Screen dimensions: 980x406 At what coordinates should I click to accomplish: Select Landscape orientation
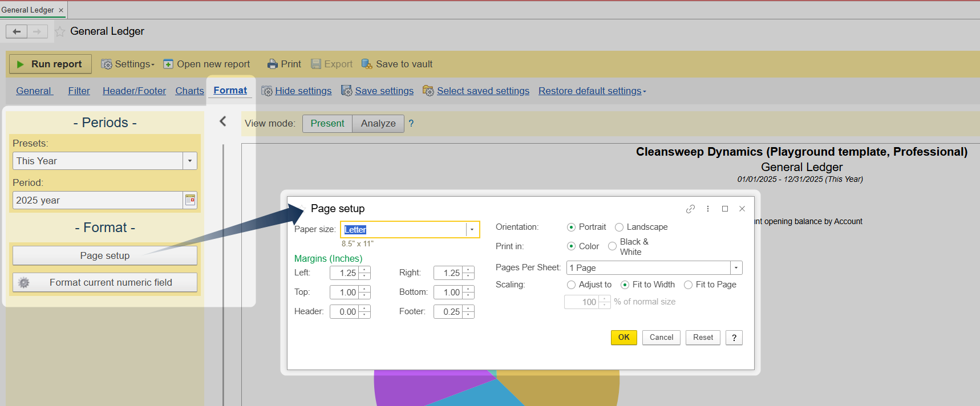coord(619,228)
